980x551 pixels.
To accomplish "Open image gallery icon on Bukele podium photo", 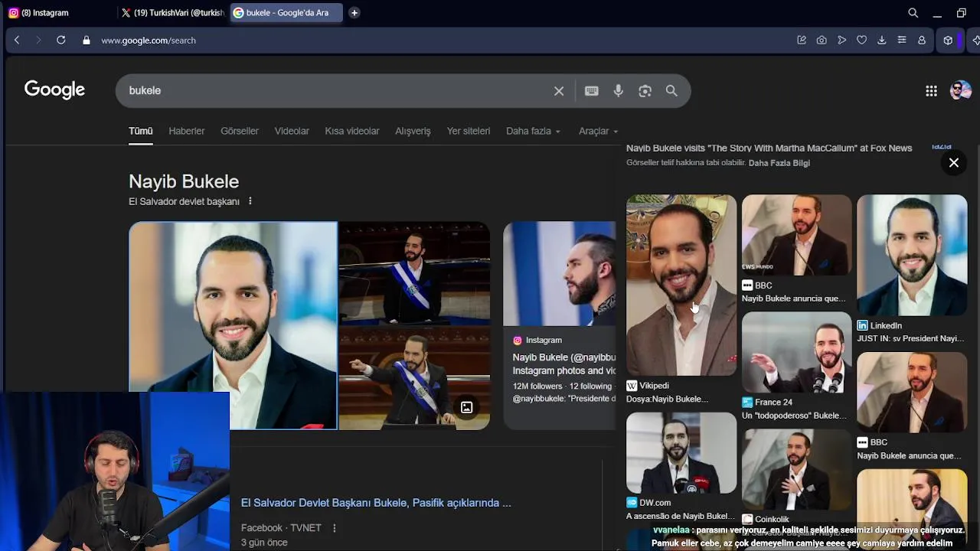I will pyautogui.click(x=466, y=407).
